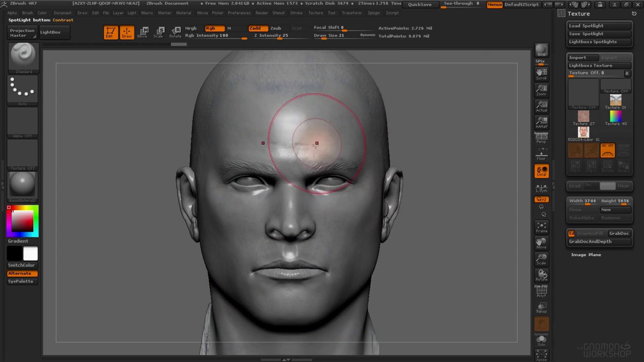This screenshot has height=362, width=644.
Task: Enable PolyF polyframe display
Action: (x=541, y=292)
